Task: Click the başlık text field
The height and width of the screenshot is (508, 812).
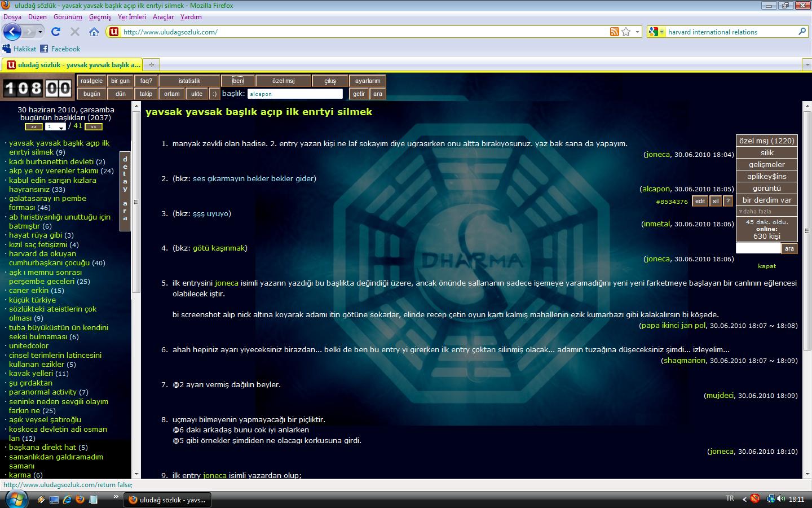Action: 295,94
